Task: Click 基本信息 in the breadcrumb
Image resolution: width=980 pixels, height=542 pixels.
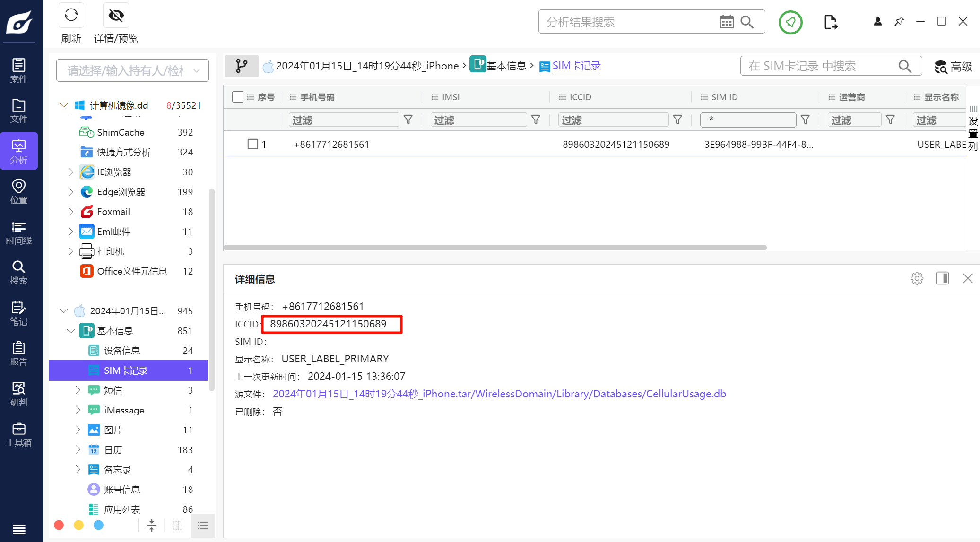Action: [506, 66]
